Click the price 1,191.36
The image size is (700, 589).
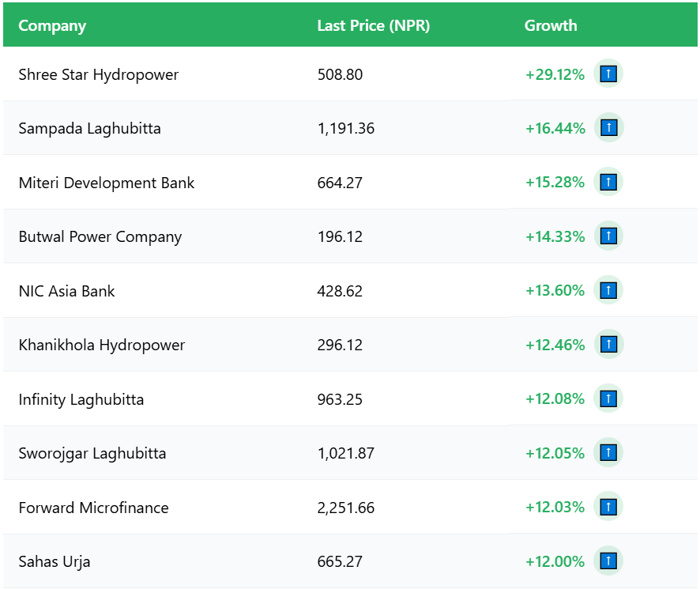coord(345,129)
